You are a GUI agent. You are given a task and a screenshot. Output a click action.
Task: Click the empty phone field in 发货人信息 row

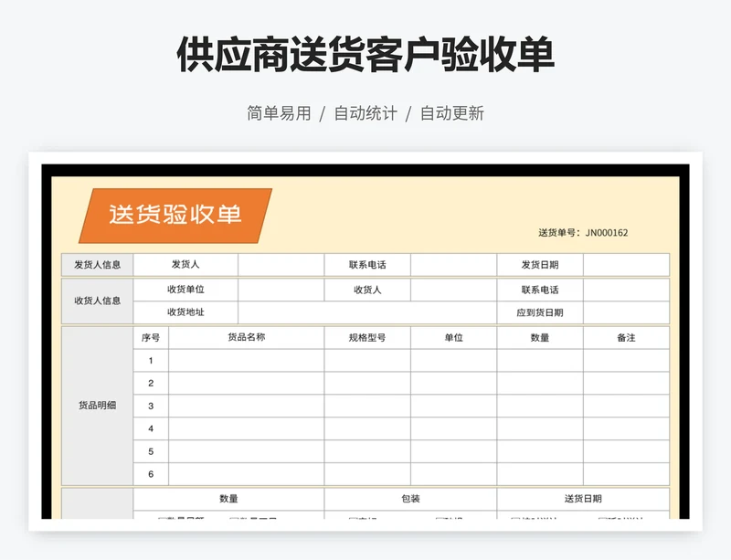pos(453,265)
